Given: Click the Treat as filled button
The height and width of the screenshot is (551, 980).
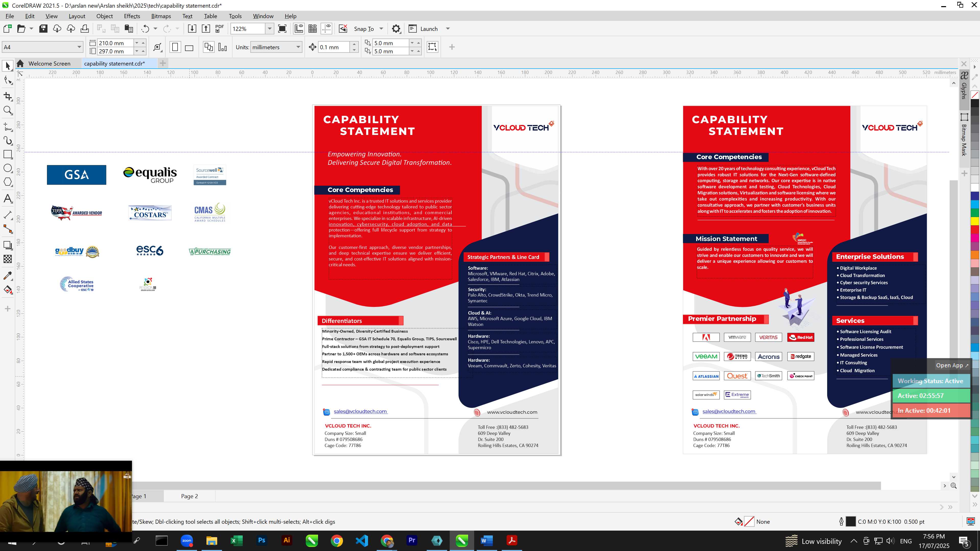Looking at the screenshot, I should click(433, 47).
